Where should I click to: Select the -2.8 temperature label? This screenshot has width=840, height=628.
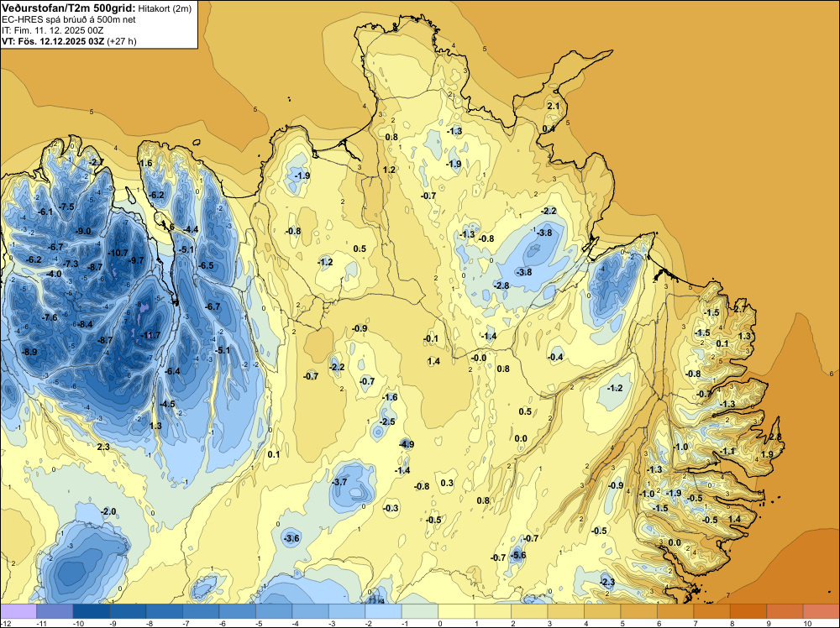(x=501, y=285)
